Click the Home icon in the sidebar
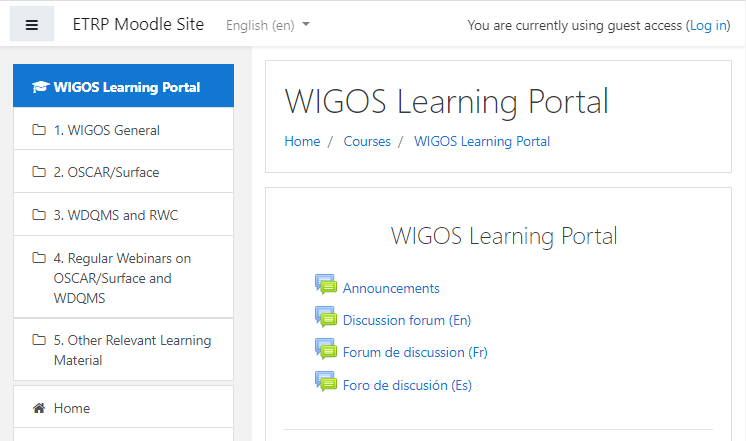Image resolution: width=746 pixels, height=441 pixels. tap(39, 408)
